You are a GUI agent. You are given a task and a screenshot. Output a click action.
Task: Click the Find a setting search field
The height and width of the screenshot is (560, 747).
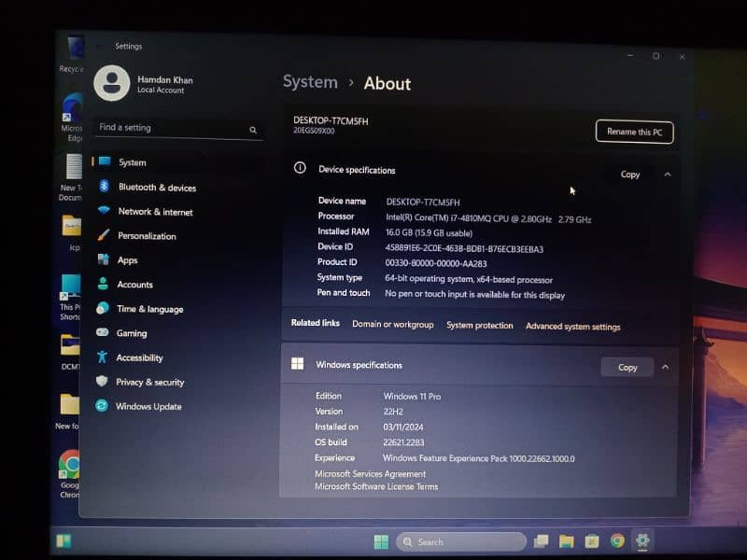click(178, 128)
